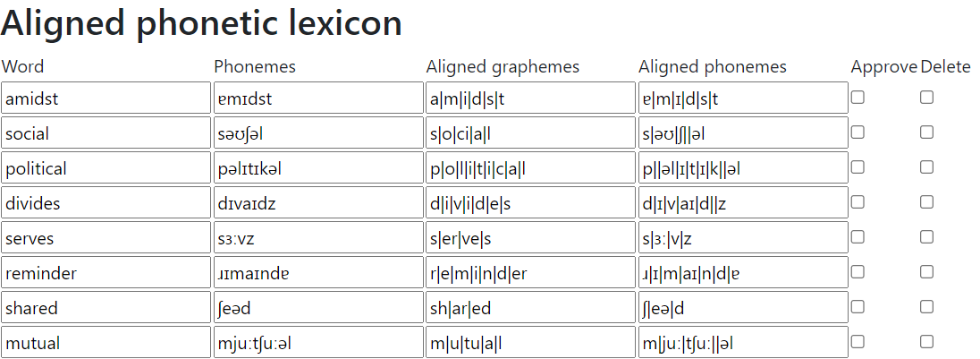980x359 pixels.
Task: Click Aligned graphemes field for serves
Action: (530, 238)
